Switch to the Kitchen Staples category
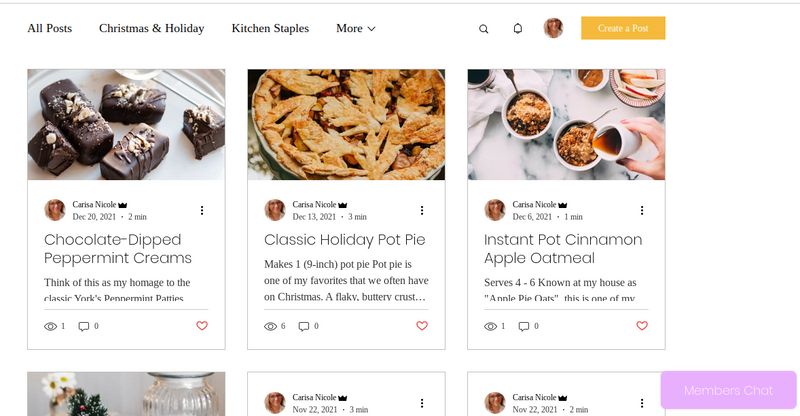 pos(270,28)
